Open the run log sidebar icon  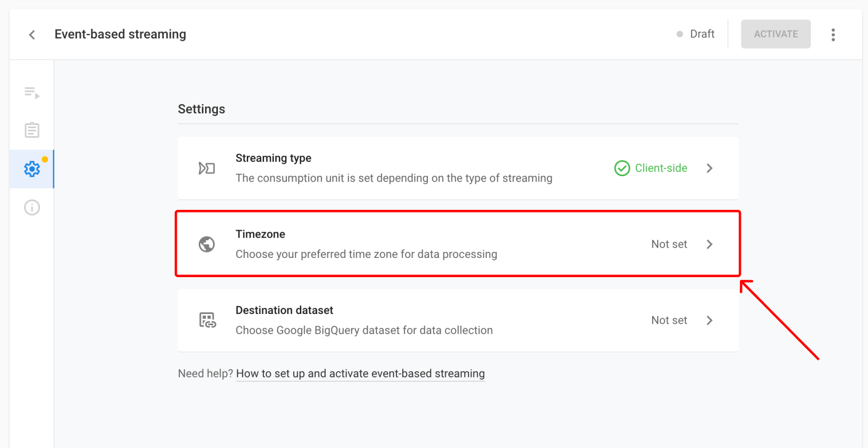point(32,93)
